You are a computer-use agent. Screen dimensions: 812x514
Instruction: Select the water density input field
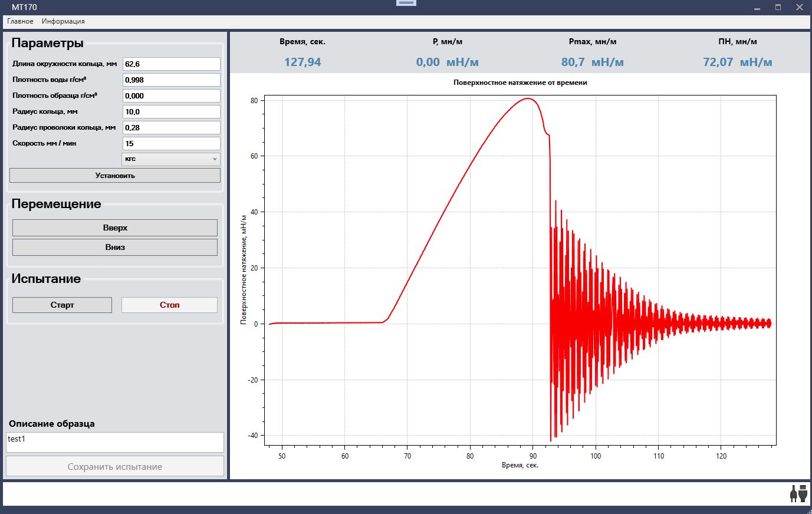(172, 80)
